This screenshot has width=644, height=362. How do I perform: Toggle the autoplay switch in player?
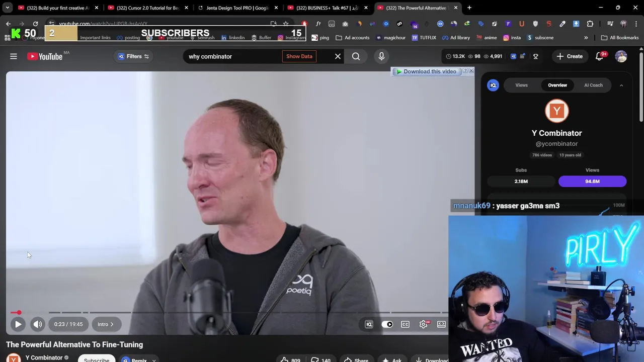[387, 324]
